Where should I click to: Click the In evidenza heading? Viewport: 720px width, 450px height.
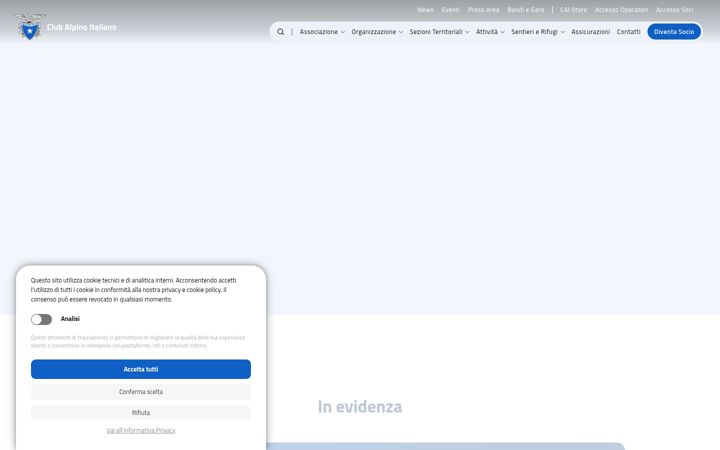click(360, 407)
